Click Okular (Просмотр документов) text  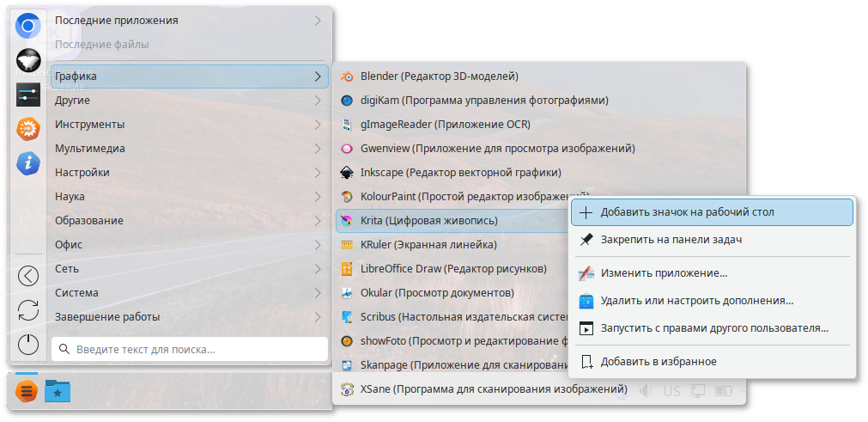(437, 293)
